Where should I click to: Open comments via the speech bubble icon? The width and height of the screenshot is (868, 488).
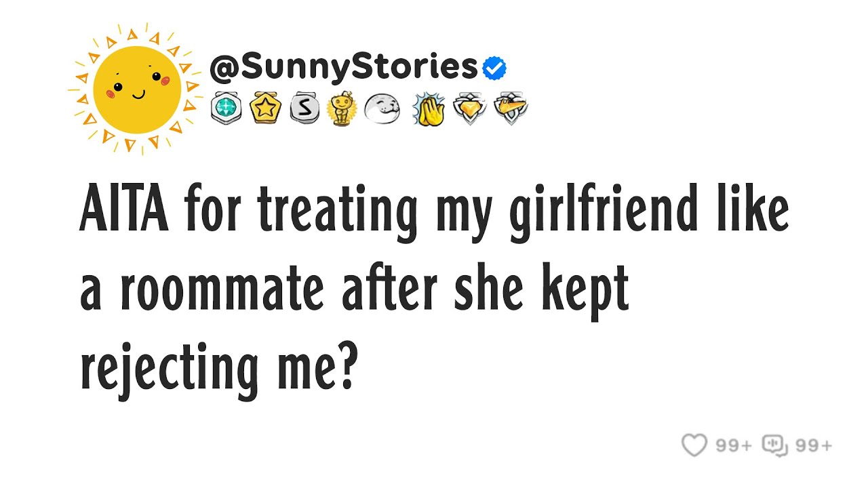pos(775,445)
